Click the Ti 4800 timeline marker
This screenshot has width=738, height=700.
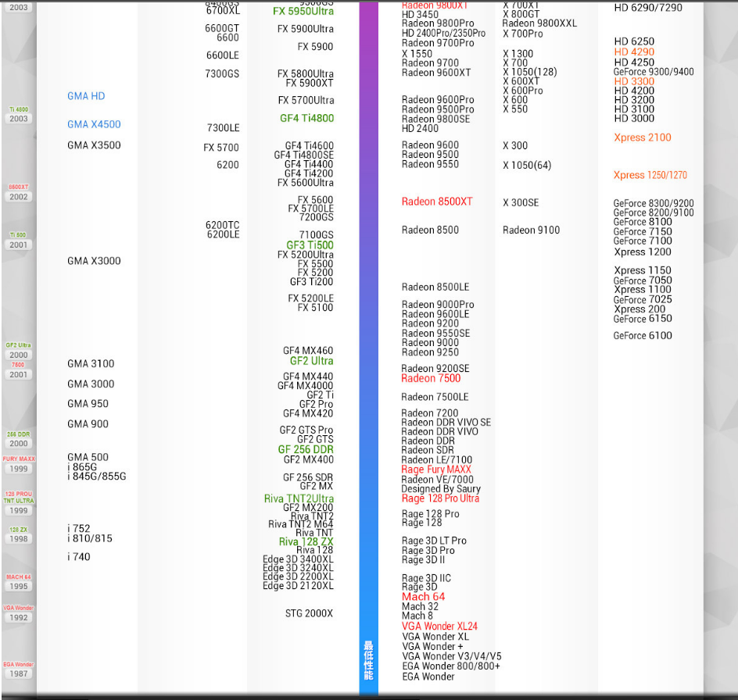[x=19, y=115]
